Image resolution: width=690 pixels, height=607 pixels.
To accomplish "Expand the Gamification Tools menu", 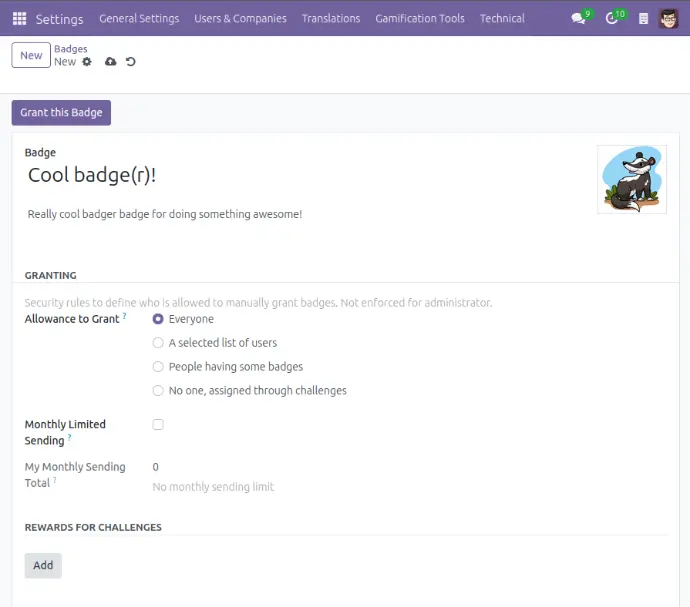I will coord(419,18).
